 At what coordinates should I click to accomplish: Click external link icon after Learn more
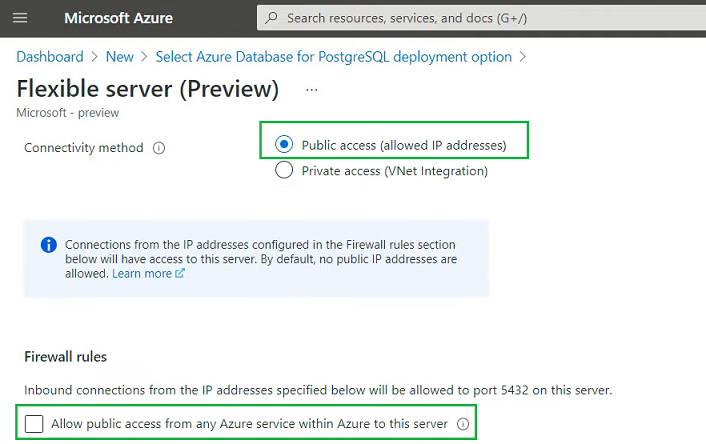[180, 273]
